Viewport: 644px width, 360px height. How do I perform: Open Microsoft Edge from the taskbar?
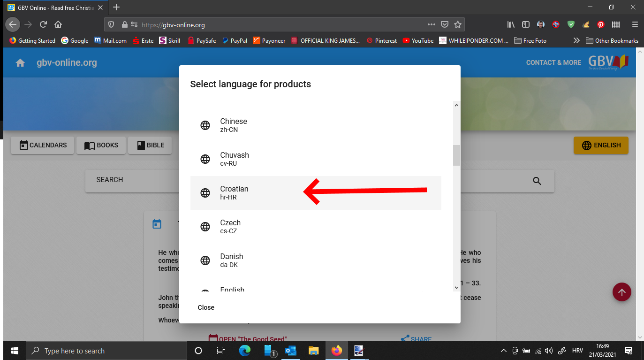[245, 351]
